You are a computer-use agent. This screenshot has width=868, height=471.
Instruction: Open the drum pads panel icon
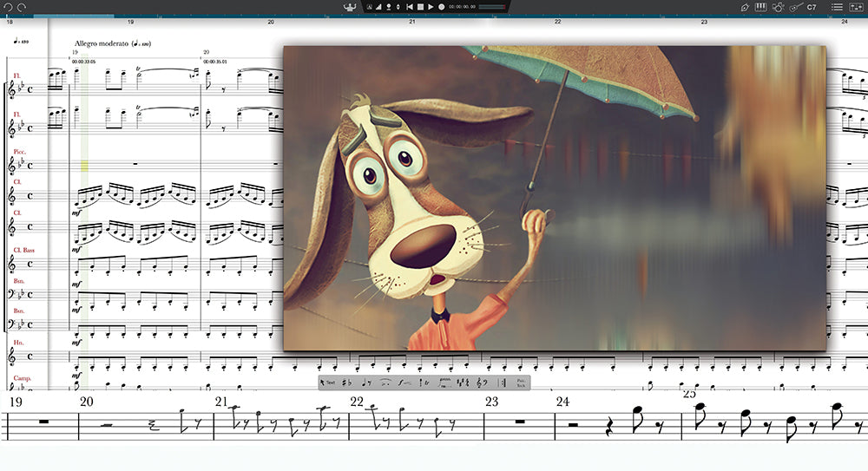point(779,7)
